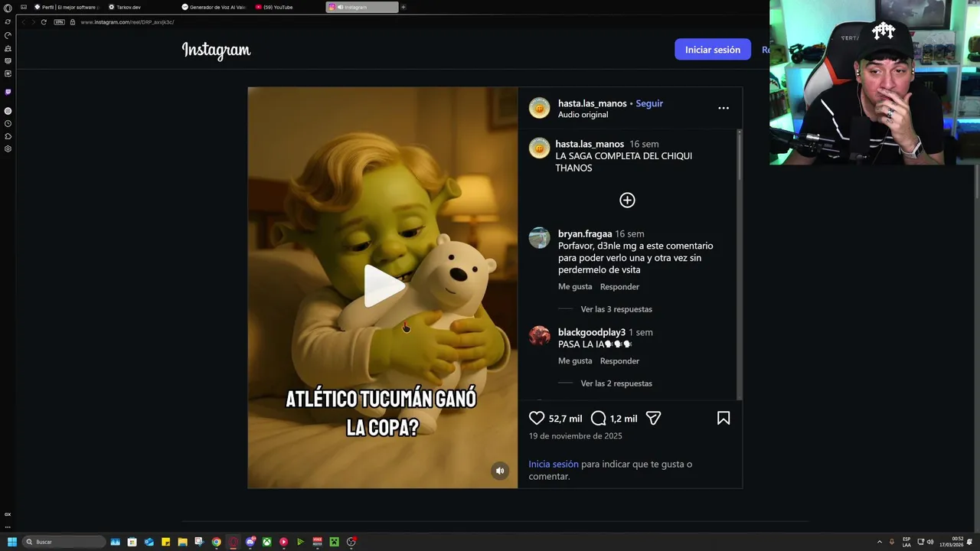Go forward with browser forward arrow
The height and width of the screenshot is (551, 980).
tap(33, 22)
